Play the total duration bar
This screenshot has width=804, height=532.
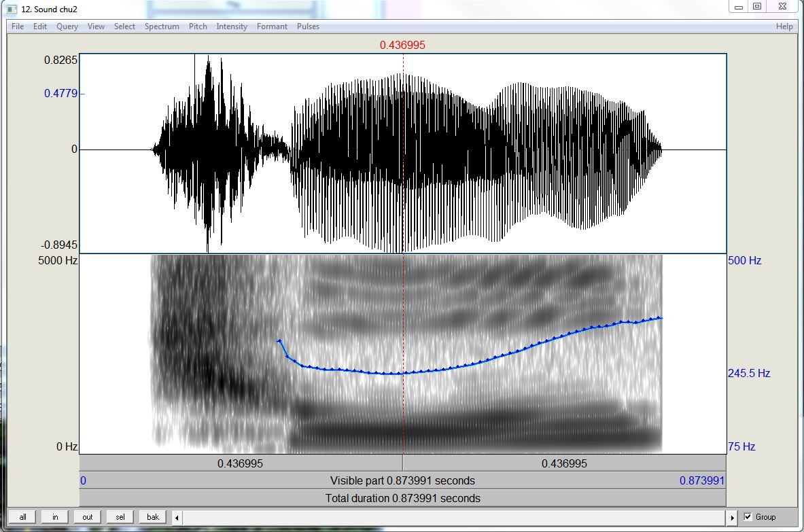coord(402,498)
